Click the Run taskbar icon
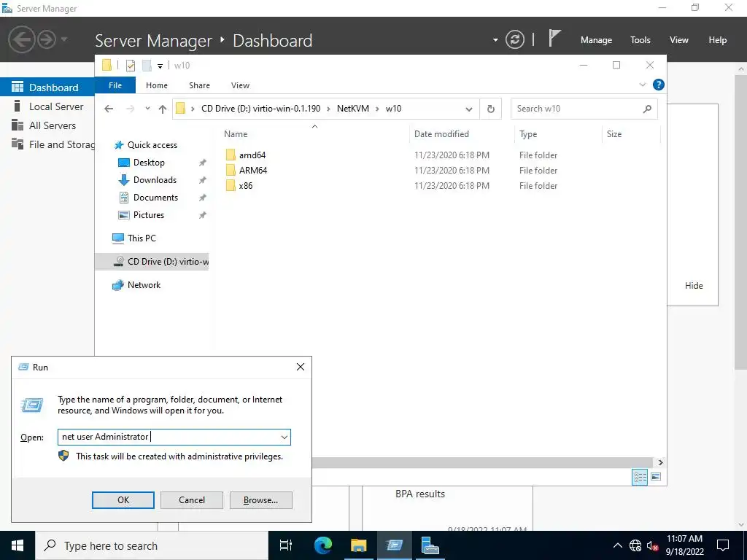Screen dimensions: 747x560 395,545
